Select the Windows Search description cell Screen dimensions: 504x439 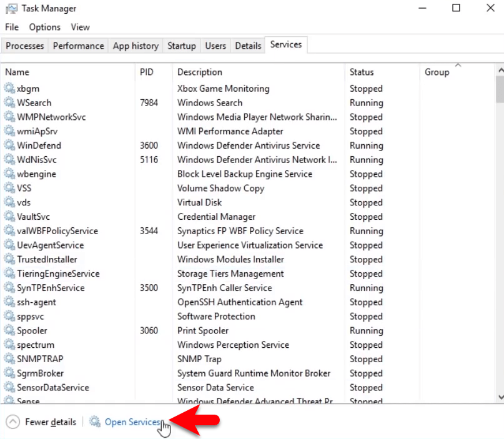coord(210,103)
